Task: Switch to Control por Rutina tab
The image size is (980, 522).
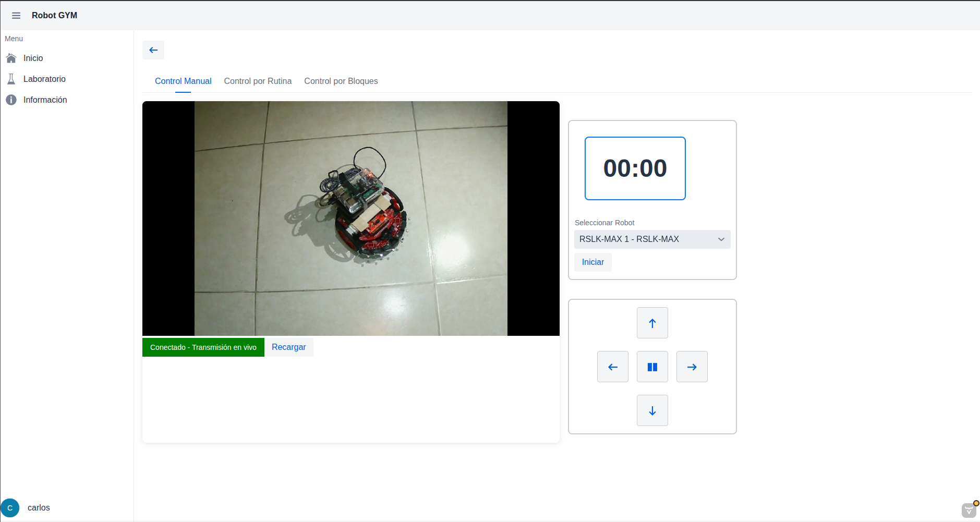Action: point(258,81)
